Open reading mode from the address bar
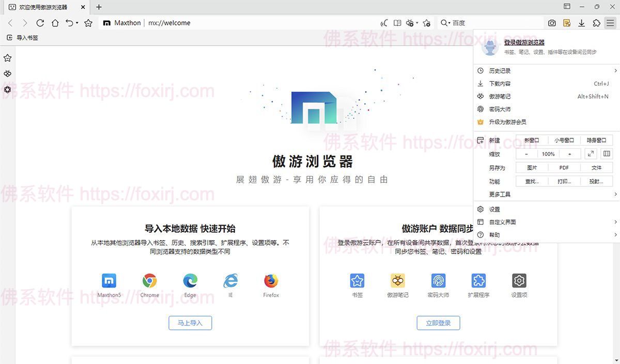 397,23
